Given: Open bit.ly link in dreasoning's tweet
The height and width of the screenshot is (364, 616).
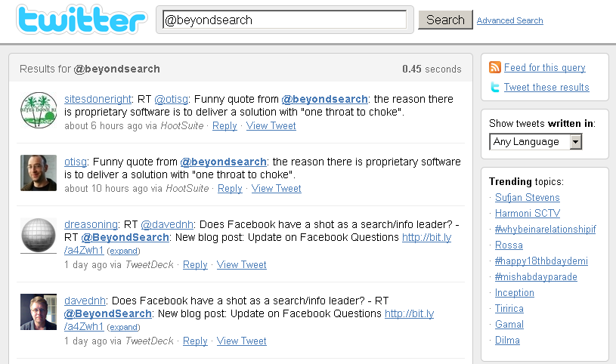Looking at the screenshot, I should click(x=426, y=237).
